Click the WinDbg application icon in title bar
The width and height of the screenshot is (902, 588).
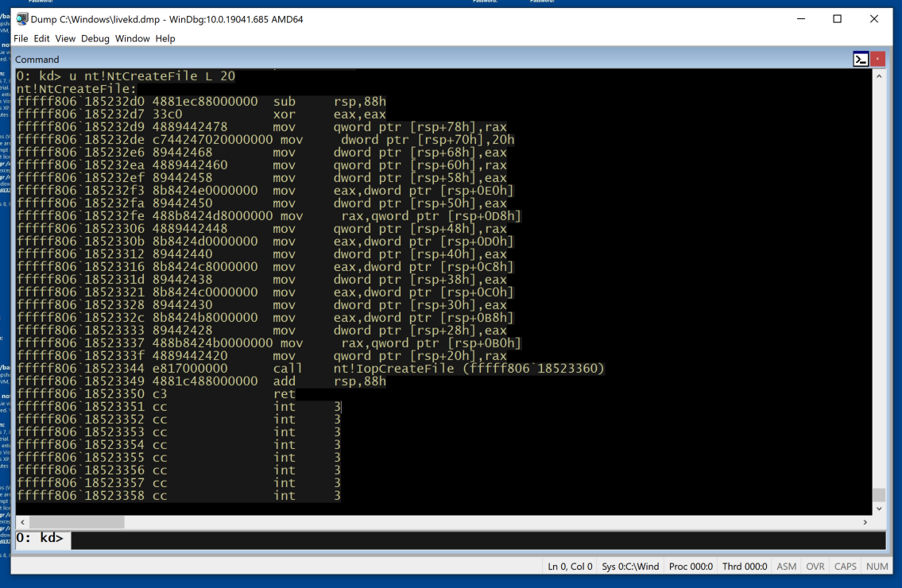[22, 19]
